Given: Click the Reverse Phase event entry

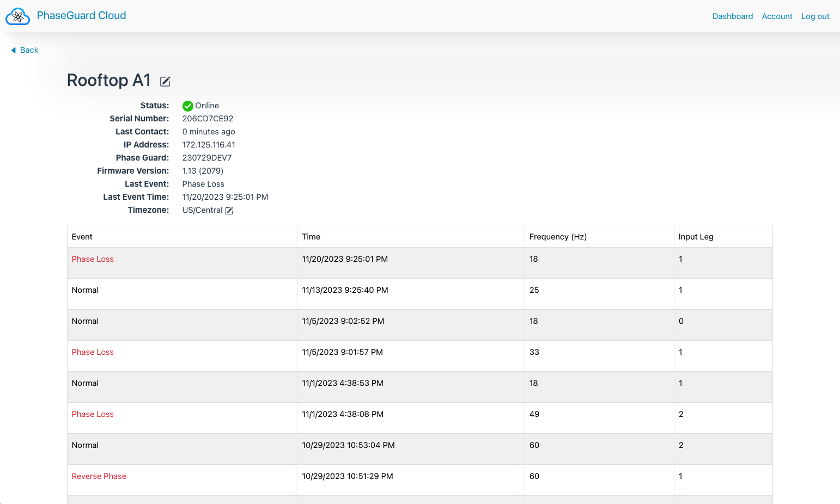Looking at the screenshot, I should tap(99, 476).
